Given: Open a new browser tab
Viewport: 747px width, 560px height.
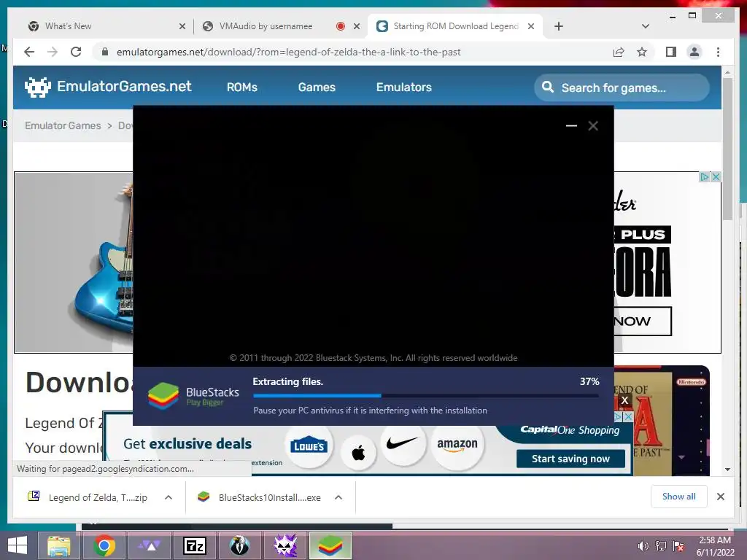Looking at the screenshot, I should [559, 26].
